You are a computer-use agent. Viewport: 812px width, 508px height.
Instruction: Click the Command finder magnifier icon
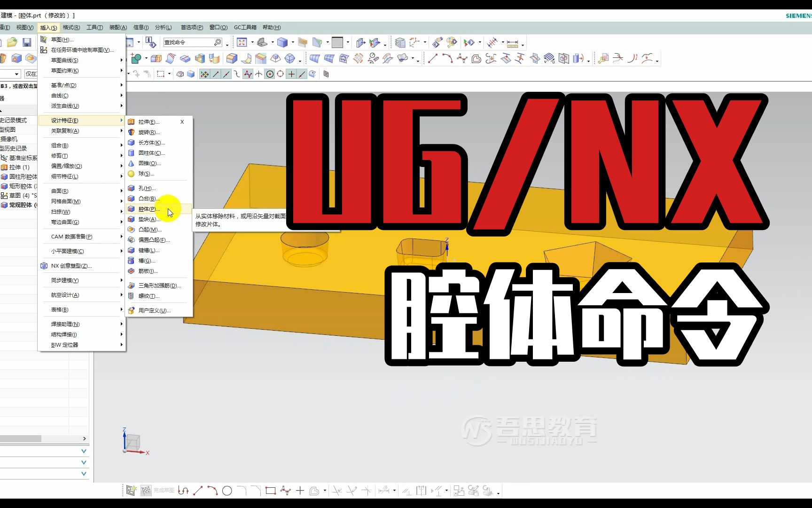click(218, 42)
